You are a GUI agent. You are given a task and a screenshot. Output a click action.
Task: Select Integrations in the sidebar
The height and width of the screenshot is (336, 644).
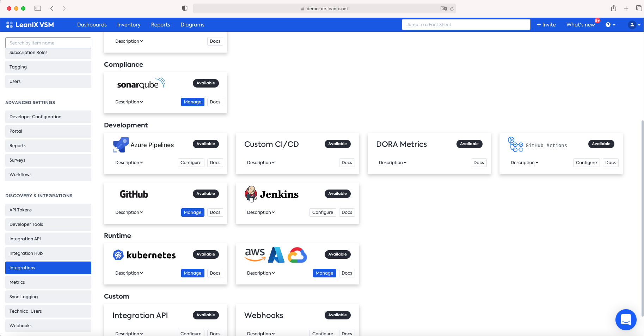[48, 268]
